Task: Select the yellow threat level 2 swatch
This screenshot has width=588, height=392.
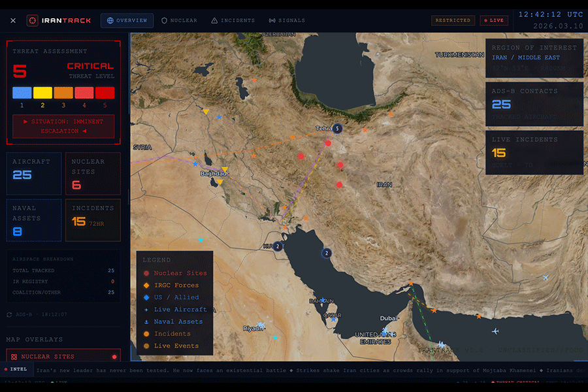Action: point(42,93)
